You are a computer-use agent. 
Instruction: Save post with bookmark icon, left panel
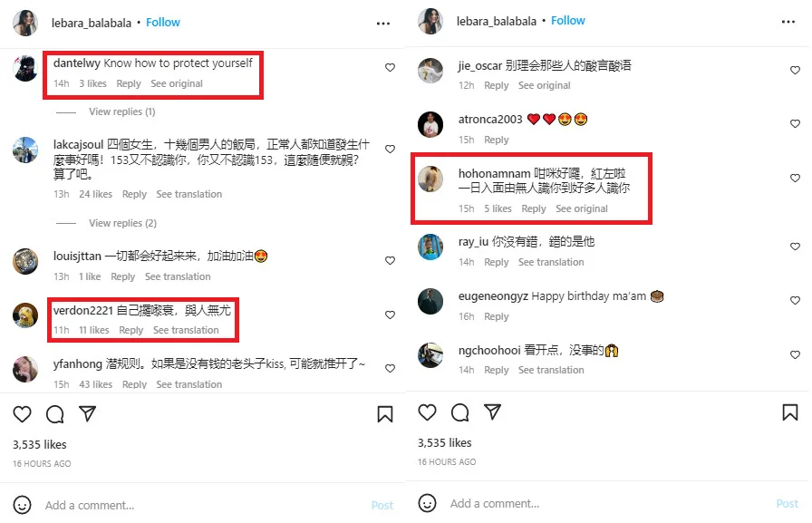point(385,414)
